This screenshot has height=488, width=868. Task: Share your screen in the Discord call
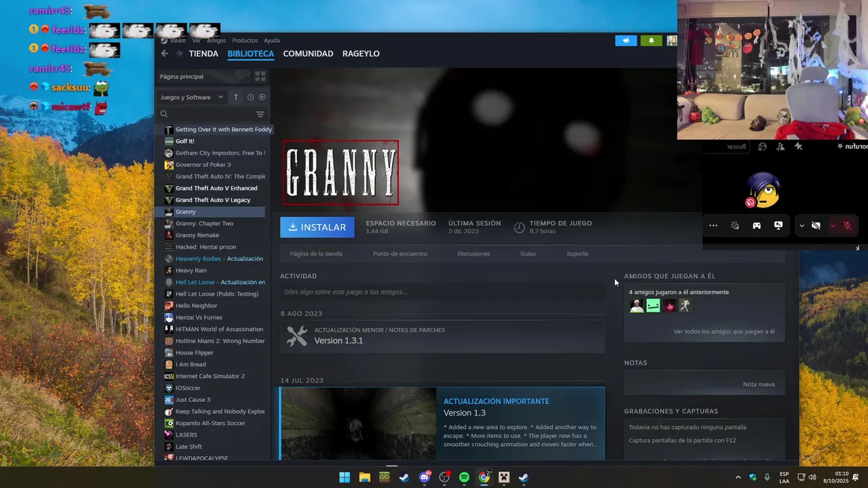778,226
